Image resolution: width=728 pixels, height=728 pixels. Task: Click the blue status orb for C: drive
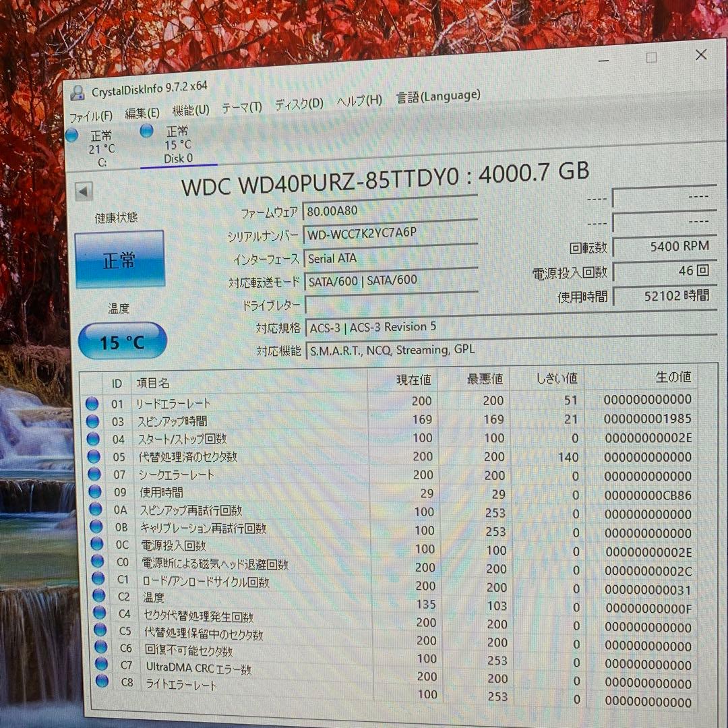[71, 135]
